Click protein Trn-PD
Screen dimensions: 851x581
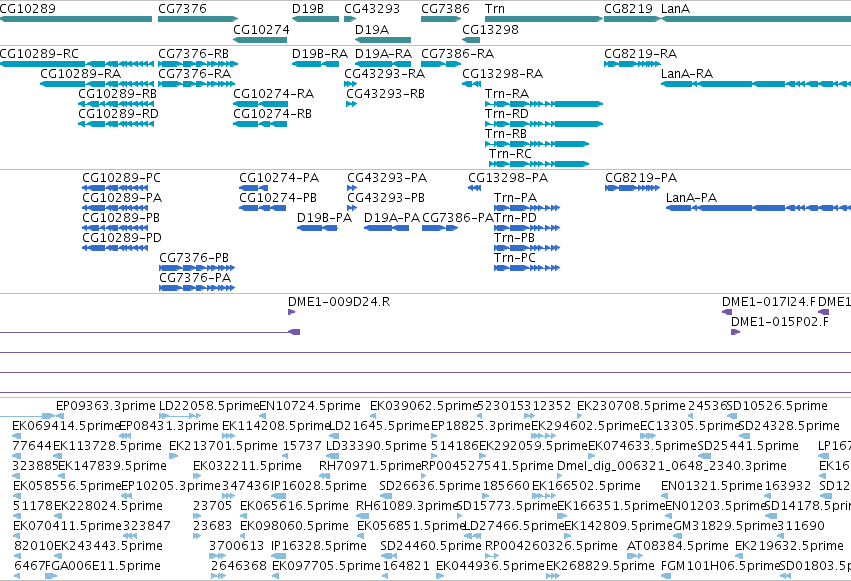point(515,218)
